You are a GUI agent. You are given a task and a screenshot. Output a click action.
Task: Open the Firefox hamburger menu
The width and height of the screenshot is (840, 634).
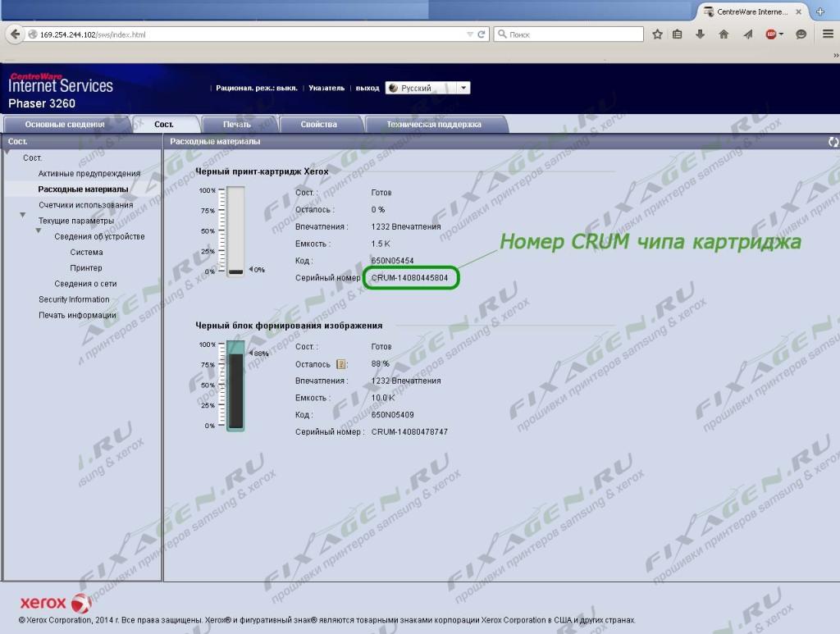[826, 34]
